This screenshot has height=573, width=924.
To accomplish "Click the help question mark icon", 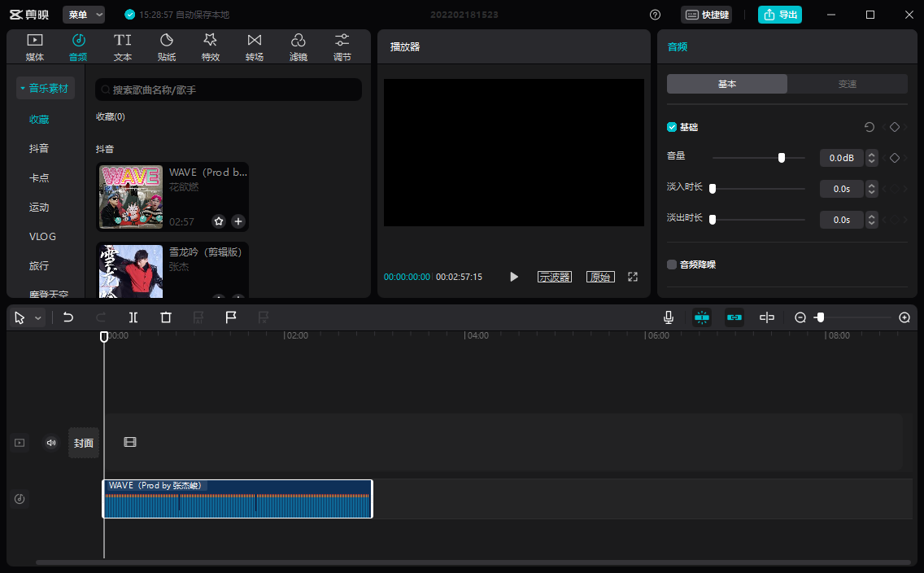I will click(656, 15).
